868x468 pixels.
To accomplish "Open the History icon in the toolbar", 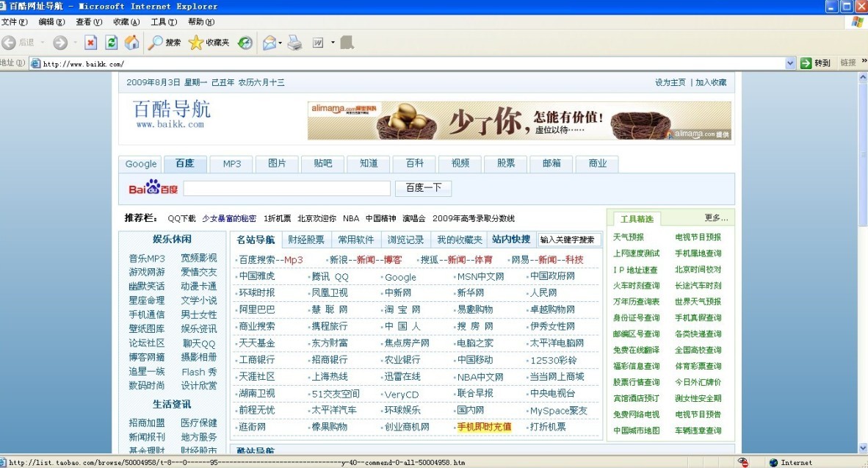I will (x=245, y=43).
